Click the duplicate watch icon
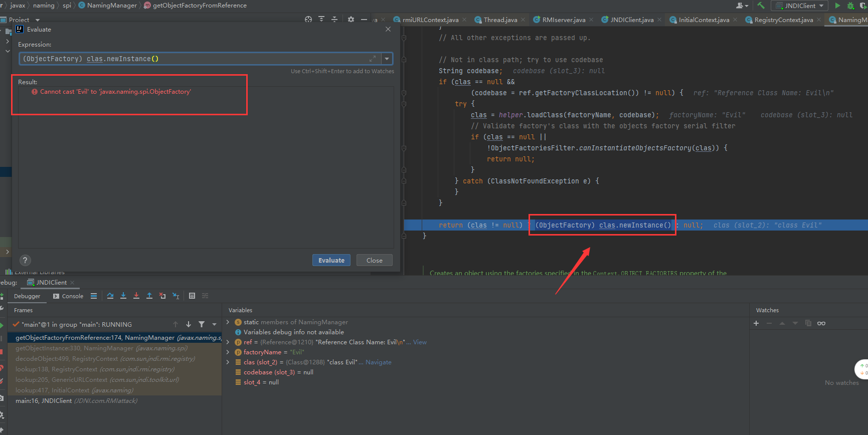 tap(808, 323)
